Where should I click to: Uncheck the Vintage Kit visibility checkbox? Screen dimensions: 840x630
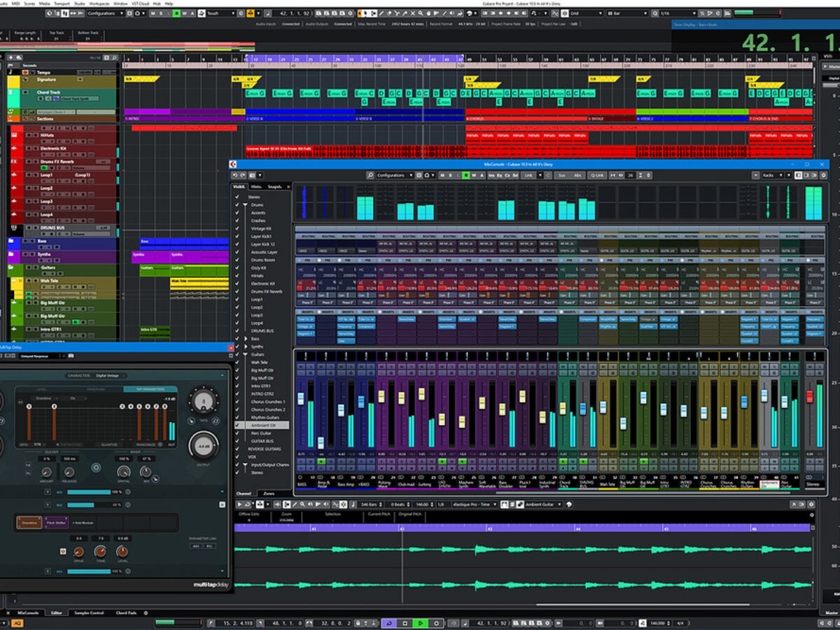click(x=238, y=229)
